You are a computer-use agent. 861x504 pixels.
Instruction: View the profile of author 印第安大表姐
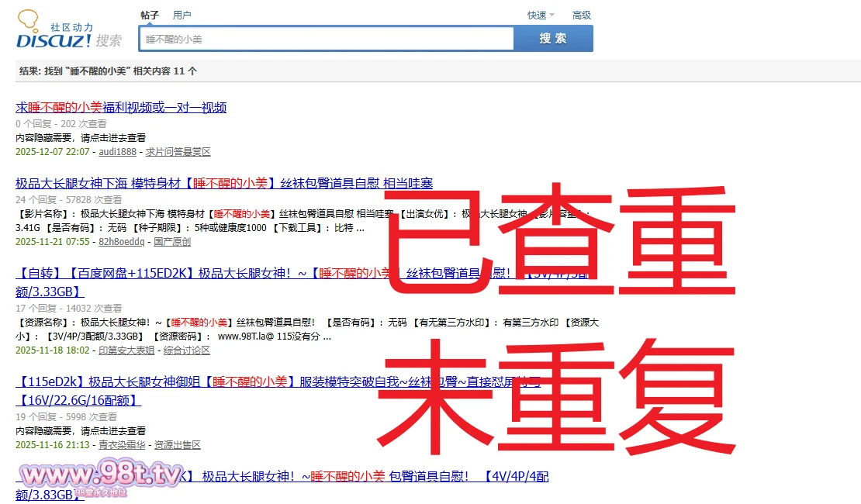pos(126,350)
